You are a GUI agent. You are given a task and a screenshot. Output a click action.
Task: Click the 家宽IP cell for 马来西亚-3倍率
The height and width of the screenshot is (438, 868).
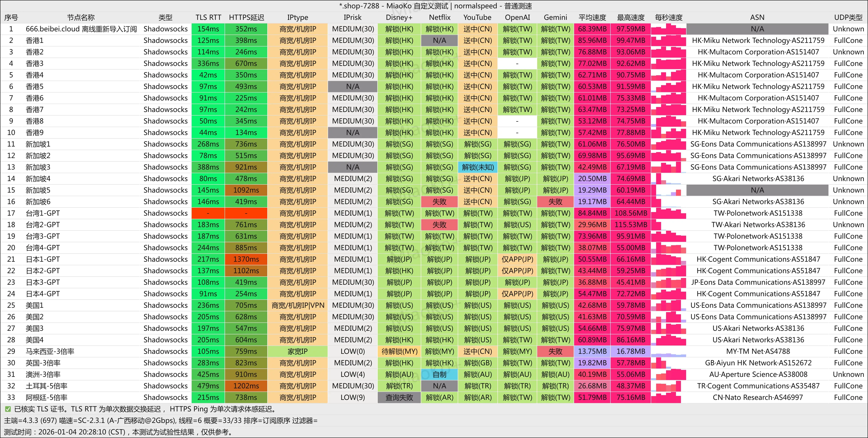297,351
